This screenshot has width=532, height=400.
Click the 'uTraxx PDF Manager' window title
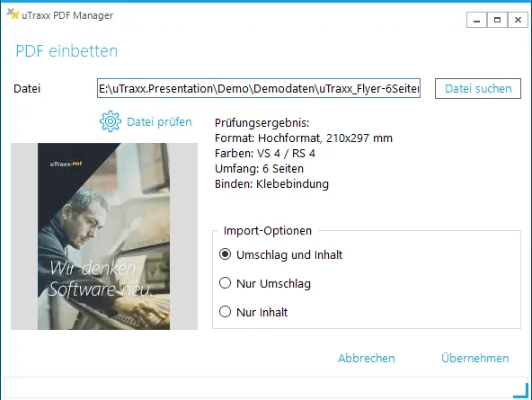coord(67,15)
